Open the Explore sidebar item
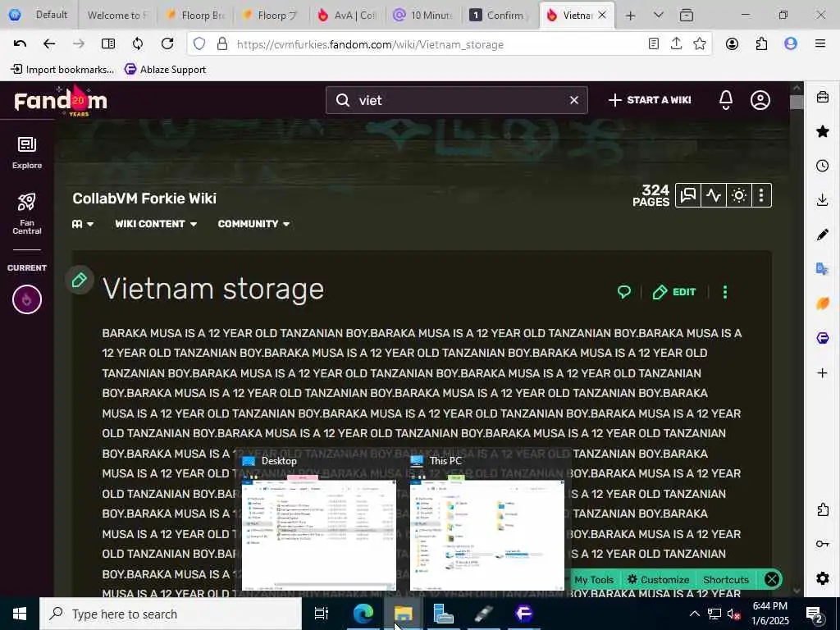This screenshot has width=840, height=630. coord(27,153)
